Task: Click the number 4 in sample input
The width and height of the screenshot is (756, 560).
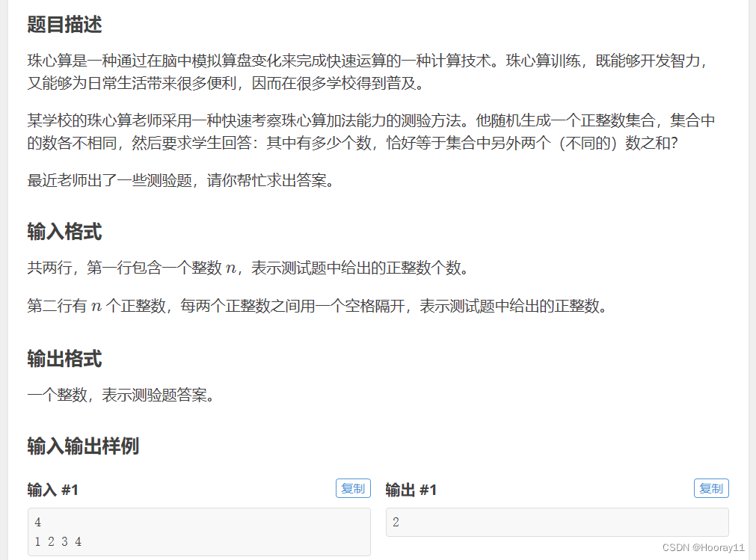Action: pos(37,522)
